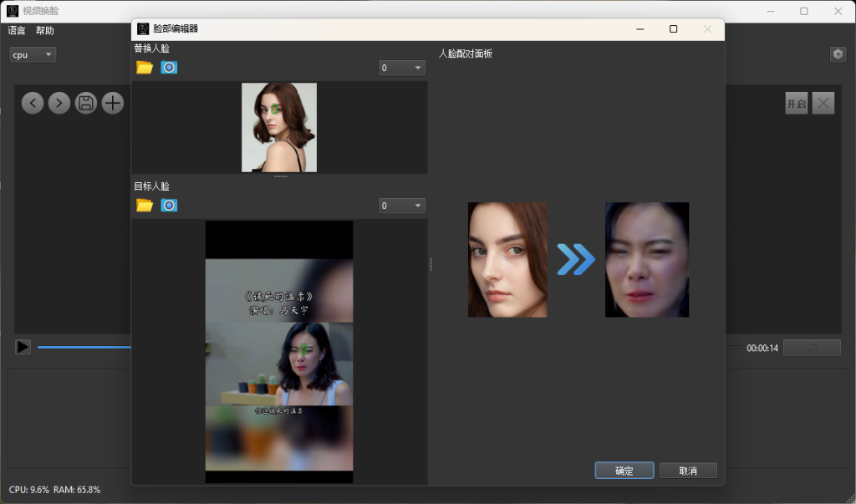Open settings gear in main window
Image resolution: width=856 pixels, height=504 pixels.
pyautogui.click(x=838, y=54)
